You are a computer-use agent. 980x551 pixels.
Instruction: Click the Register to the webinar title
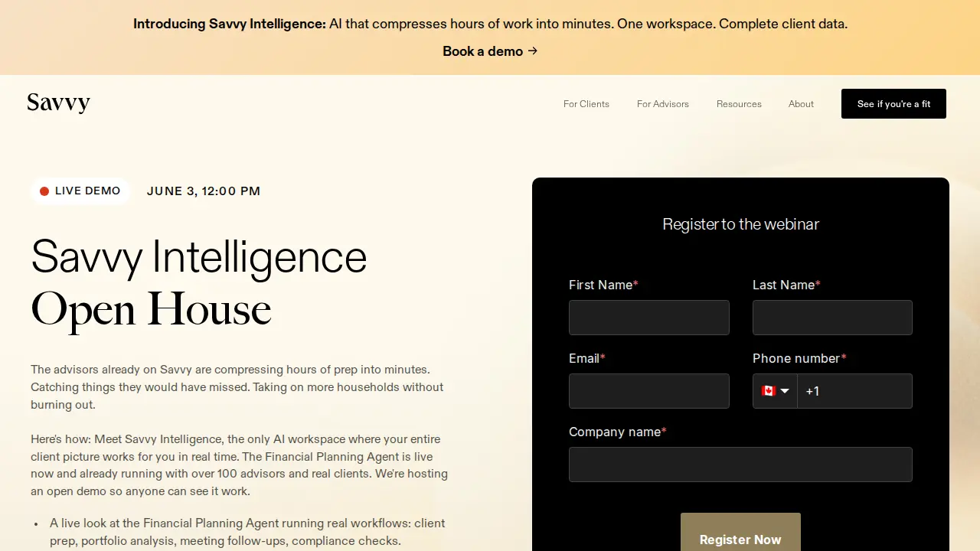740,224
